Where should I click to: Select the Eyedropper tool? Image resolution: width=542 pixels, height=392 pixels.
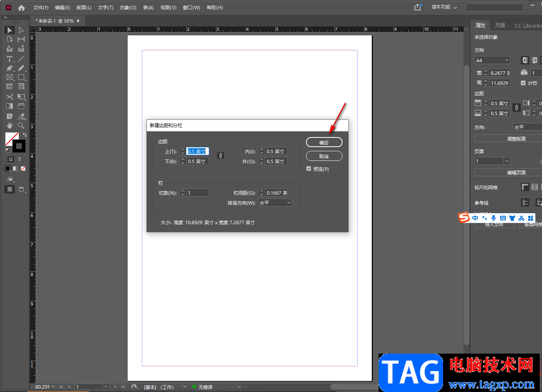point(21,116)
